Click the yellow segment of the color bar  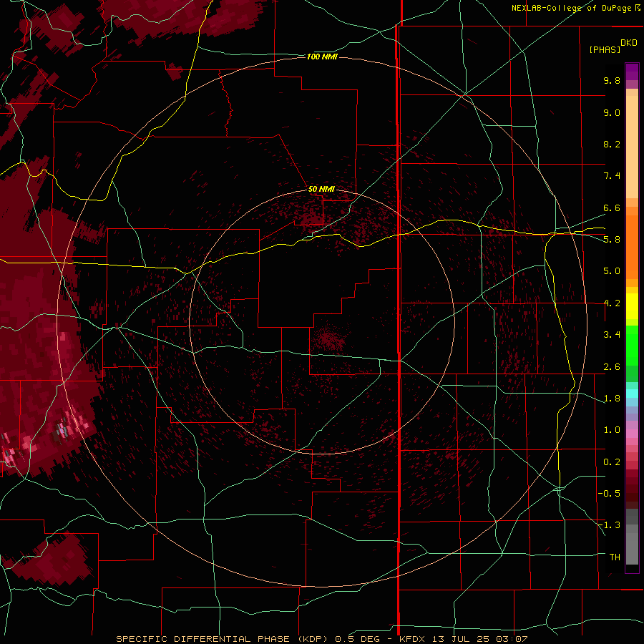click(632, 306)
